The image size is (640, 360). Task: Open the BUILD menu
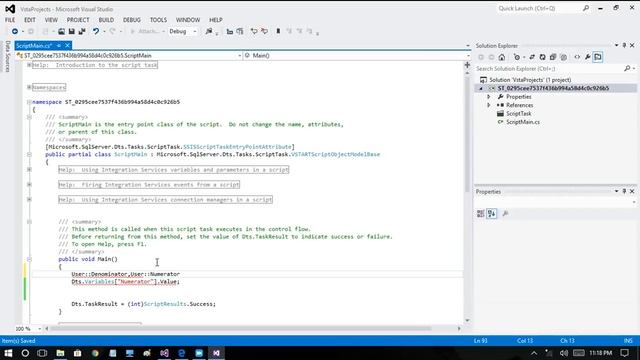coord(106,20)
